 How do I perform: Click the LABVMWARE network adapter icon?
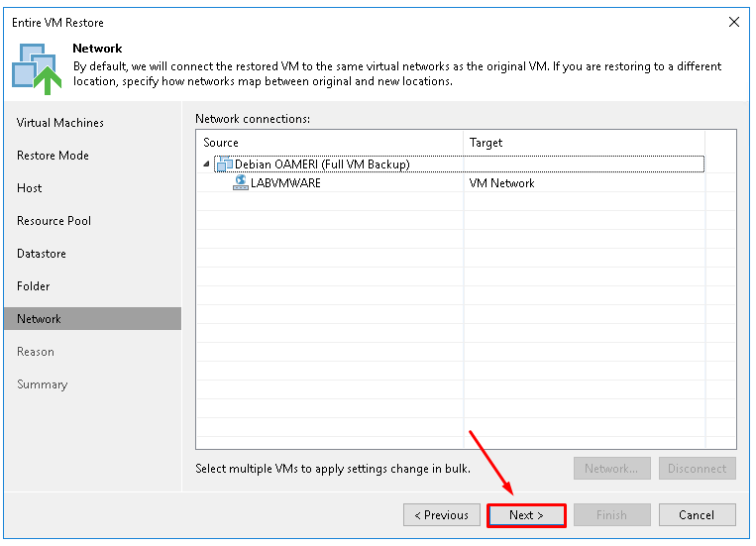240,182
